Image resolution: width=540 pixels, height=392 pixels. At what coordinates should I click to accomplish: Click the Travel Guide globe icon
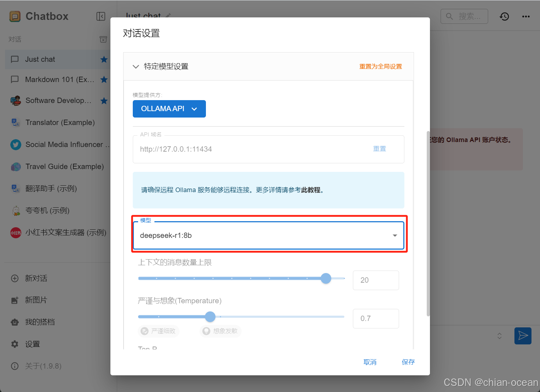coord(16,167)
